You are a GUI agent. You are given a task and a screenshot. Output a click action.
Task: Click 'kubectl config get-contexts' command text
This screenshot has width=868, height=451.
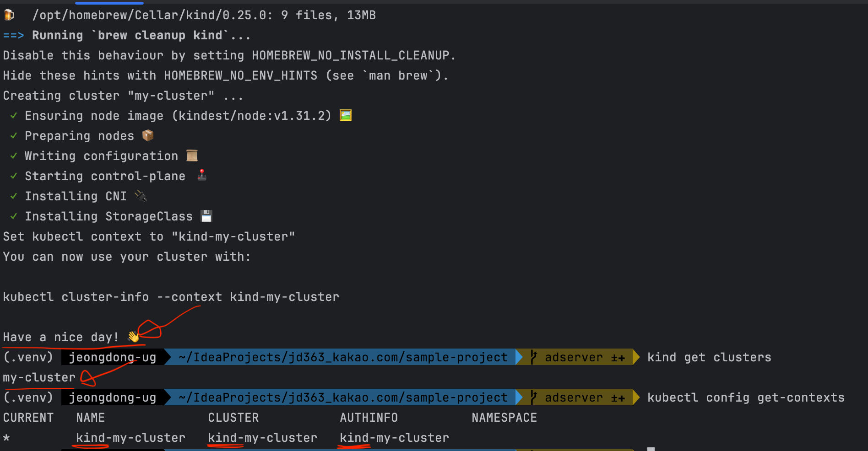point(746,397)
